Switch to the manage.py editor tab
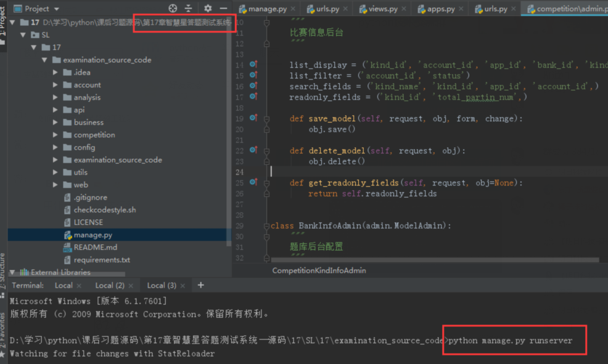This screenshot has height=364, width=608. 267,9
